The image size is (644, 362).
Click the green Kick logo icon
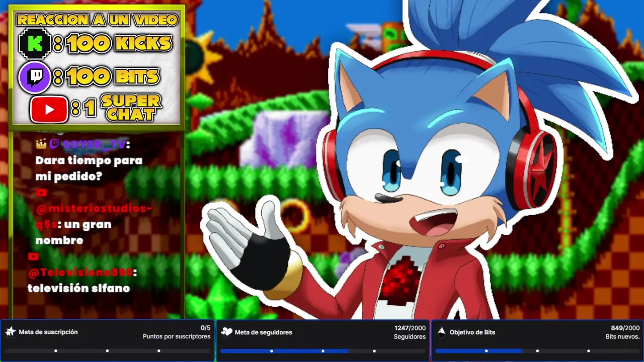click(x=34, y=44)
